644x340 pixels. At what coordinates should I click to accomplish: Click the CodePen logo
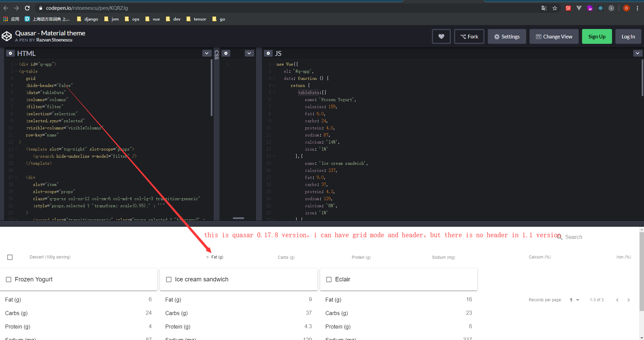[7, 36]
